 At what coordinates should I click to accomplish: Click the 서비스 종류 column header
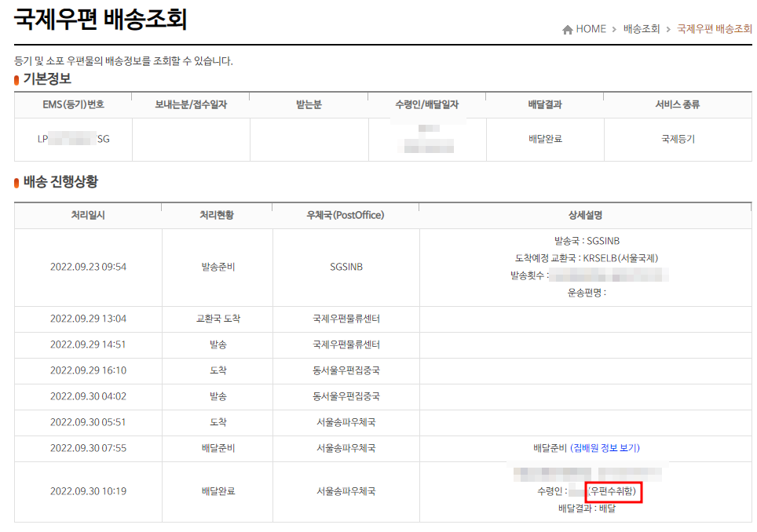(x=678, y=104)
